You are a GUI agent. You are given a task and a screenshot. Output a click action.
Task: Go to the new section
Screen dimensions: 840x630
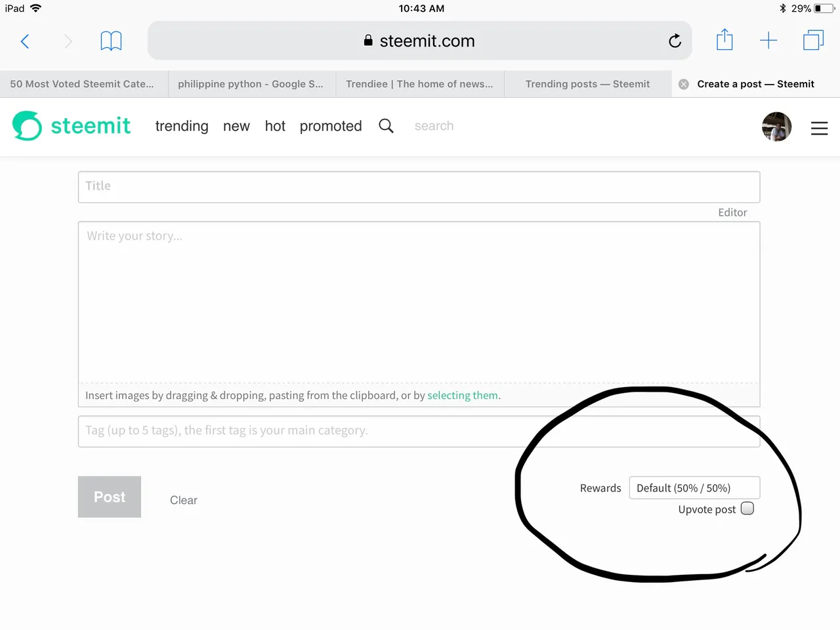point(236,126)
